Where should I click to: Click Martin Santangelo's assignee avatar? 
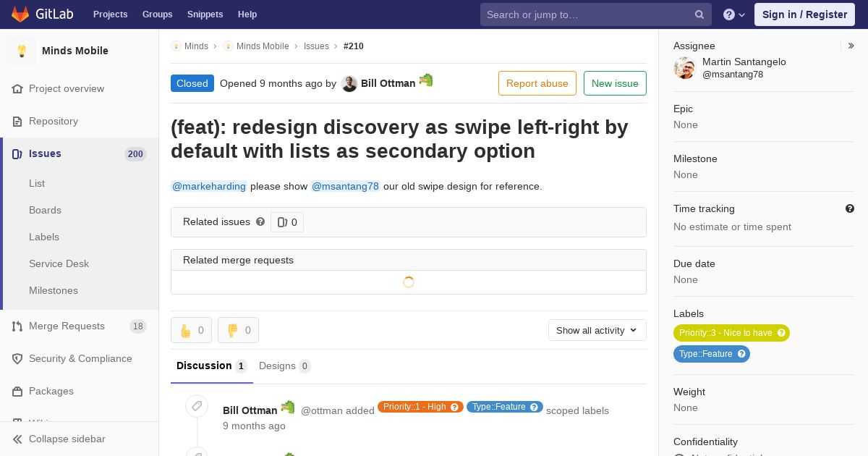click(684, 68)
